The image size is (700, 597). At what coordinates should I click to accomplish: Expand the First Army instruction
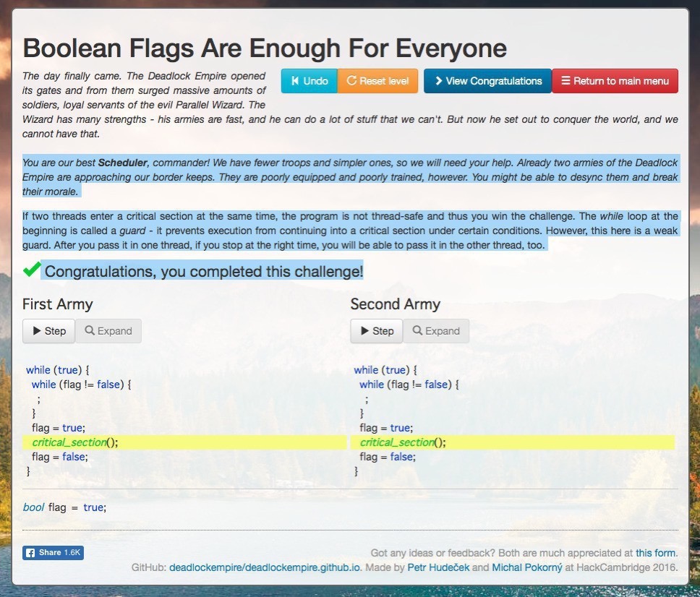click(108, 331)
